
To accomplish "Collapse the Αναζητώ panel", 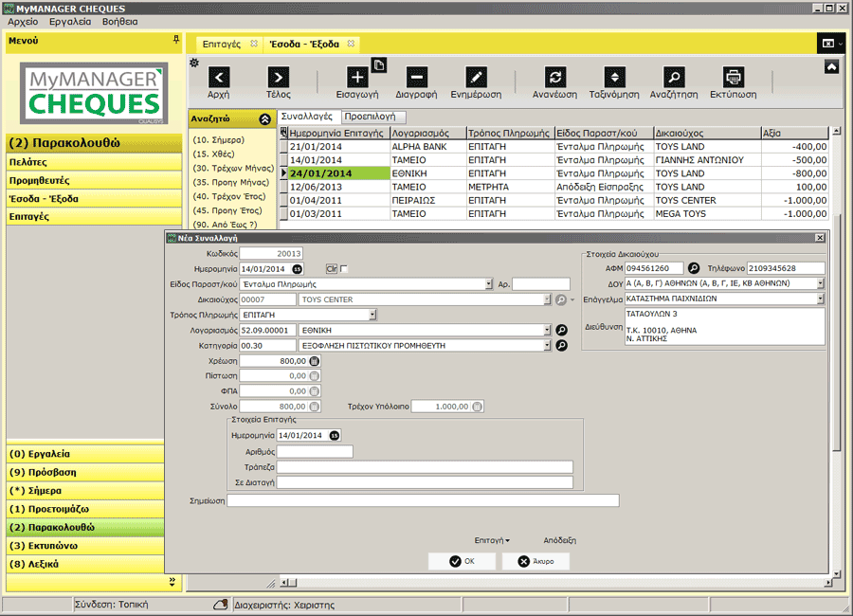I will point(265,119).
